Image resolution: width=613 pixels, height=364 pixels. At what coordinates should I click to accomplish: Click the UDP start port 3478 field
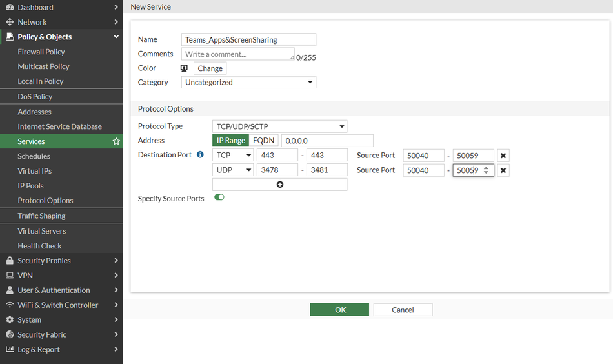[x=277, y=170]
